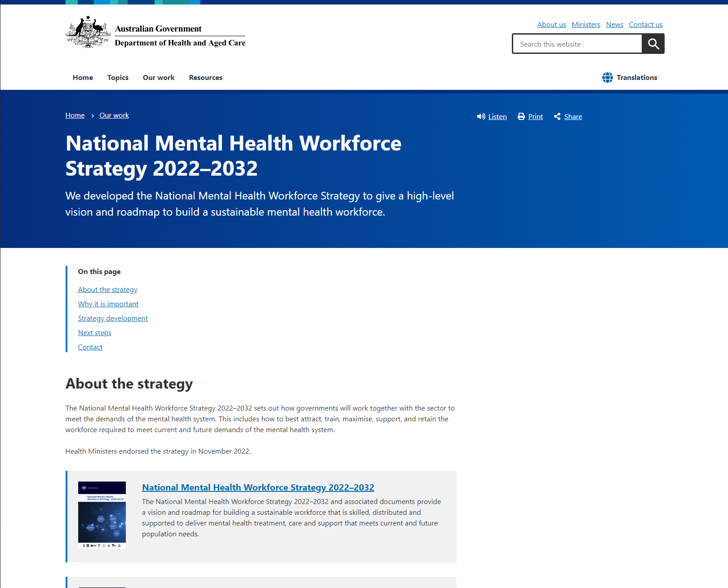Screen dimensions: 728x588
Task: Click the Print printer icon
Action: tap(521, 117)
